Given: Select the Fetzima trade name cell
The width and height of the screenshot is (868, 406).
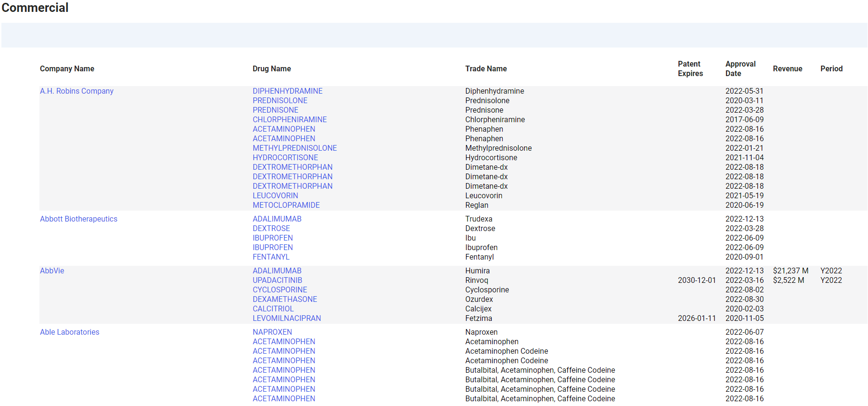Looking at the screenshot, I should (478, 318).
